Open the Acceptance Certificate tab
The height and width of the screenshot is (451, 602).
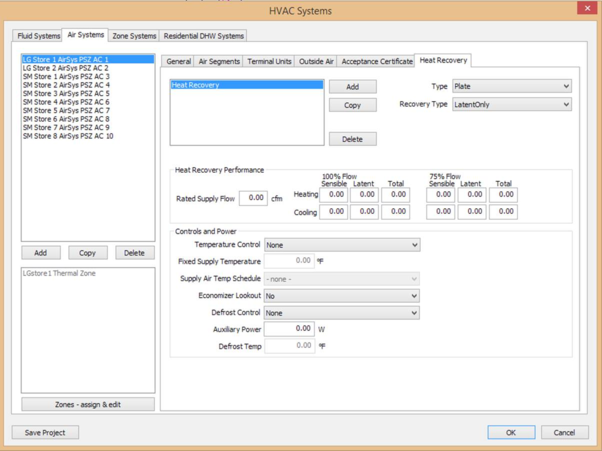click(376, 62)
